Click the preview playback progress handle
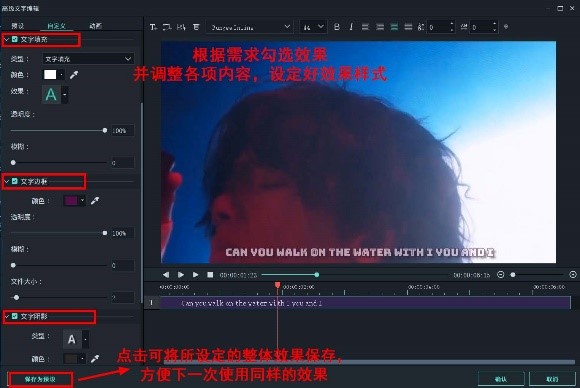 pos(317,275)
